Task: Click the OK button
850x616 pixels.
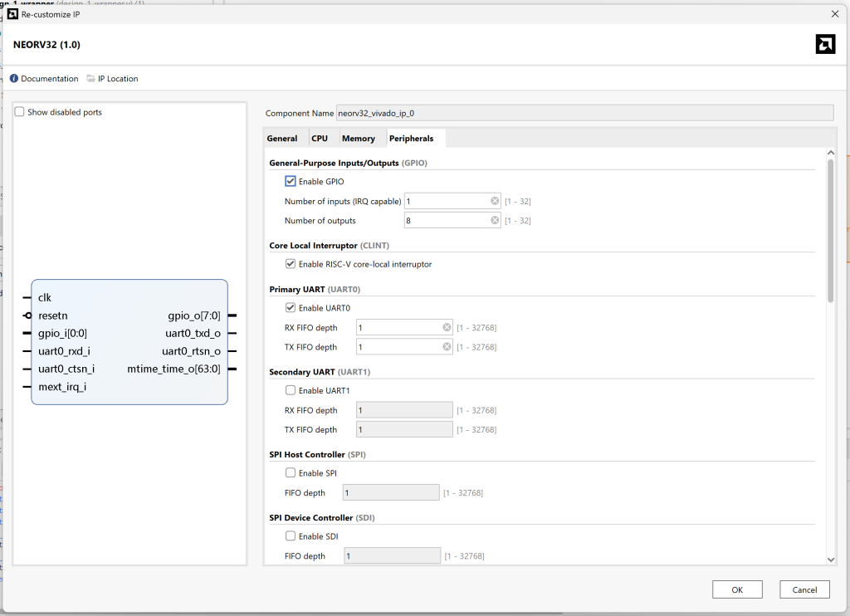Action: [x=737, y=589]
